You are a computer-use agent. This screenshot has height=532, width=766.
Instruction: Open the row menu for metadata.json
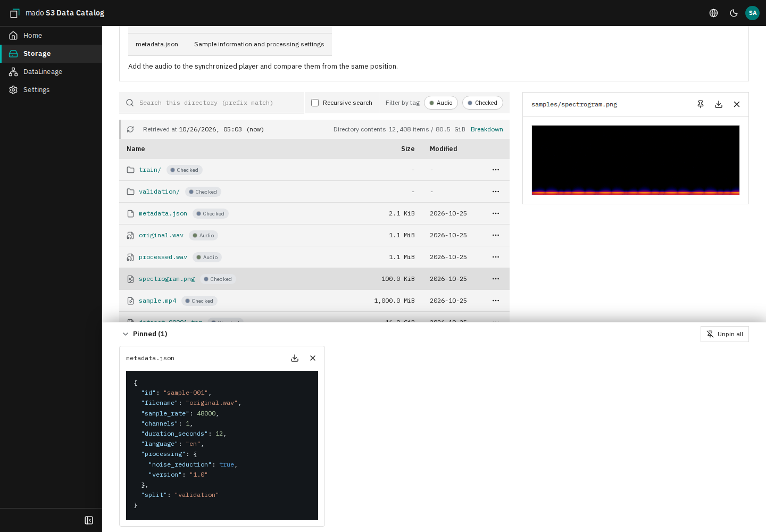(x=496, y=213)
